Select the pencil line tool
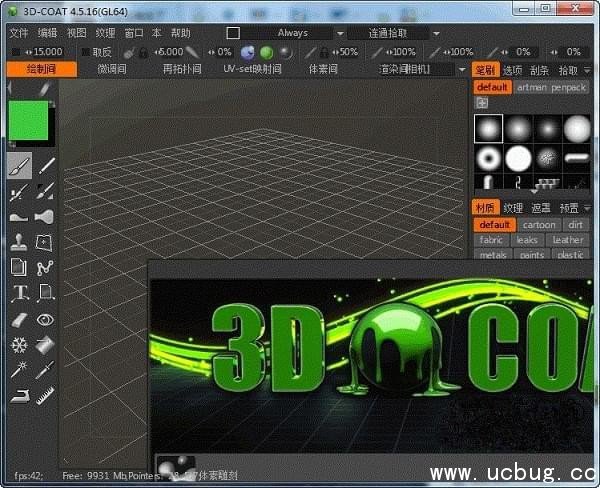 pyautogui.click(x=47, y=166)
